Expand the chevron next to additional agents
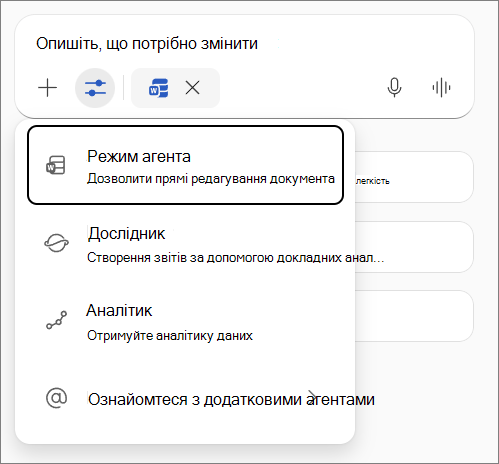499x464 pixels. click(x=312, y=397)
